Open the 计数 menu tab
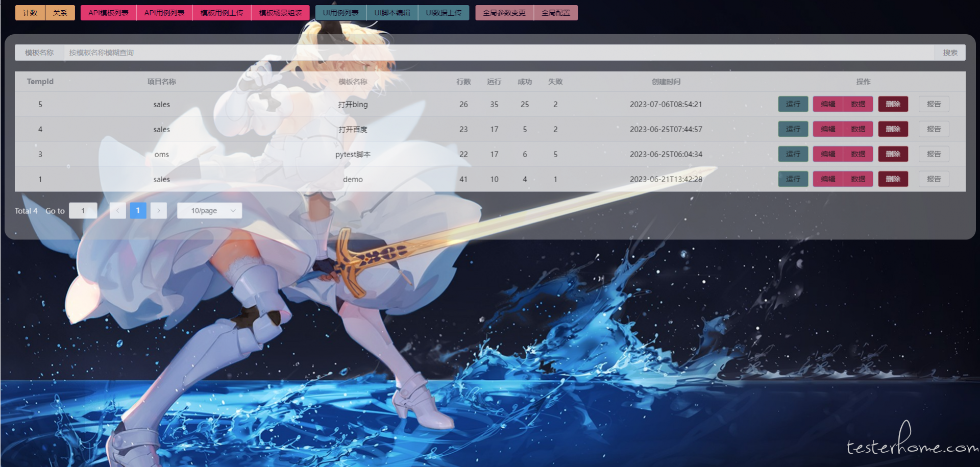Screen dimensions: 980x467 (x=30, y=13)
